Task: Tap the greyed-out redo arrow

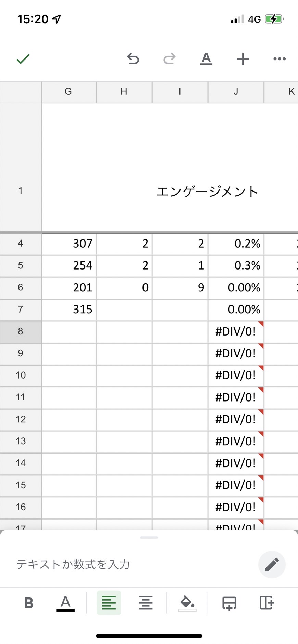Action: pos(169,59)
